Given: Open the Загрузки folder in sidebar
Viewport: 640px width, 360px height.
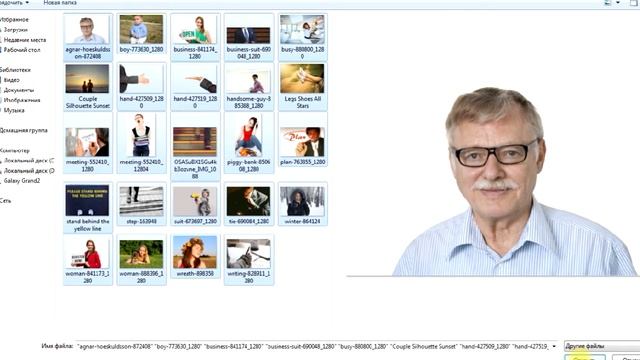Looking at the screenshot, I should 16,30.
